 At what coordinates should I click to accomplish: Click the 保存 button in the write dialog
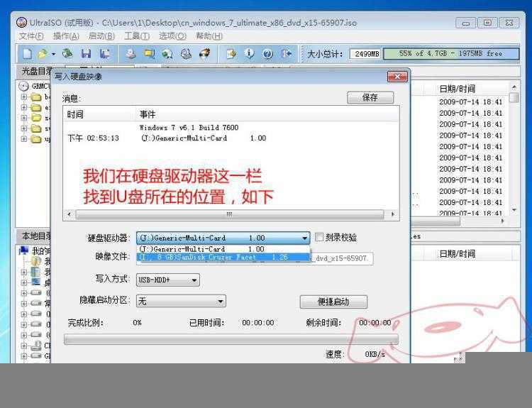click(x=370, y=97)
